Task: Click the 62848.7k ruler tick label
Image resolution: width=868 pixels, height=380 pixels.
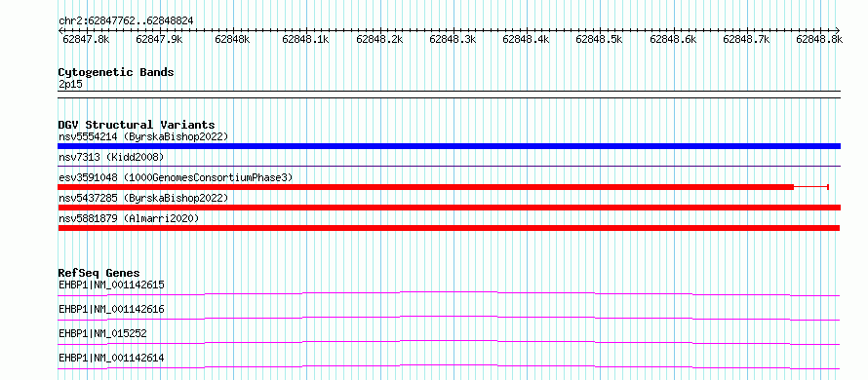Action: [x=746, y=39]
